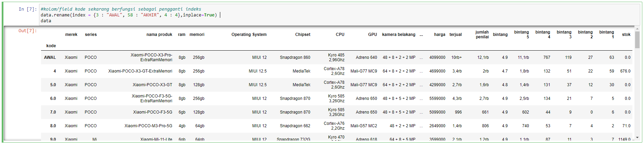Screen dimensions: 644x144
Task: Click the index label '5.0'
Action: pyautogui.click(x=53, y=85)
